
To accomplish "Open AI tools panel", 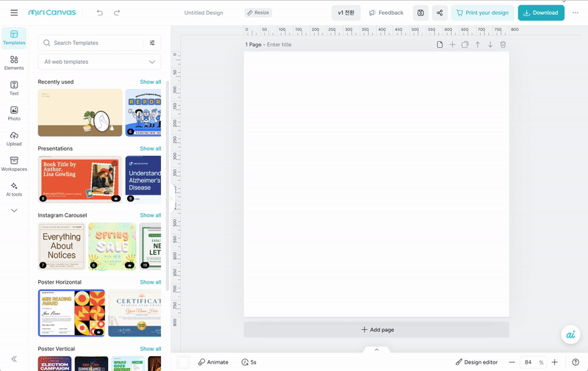I will [14, 190].
